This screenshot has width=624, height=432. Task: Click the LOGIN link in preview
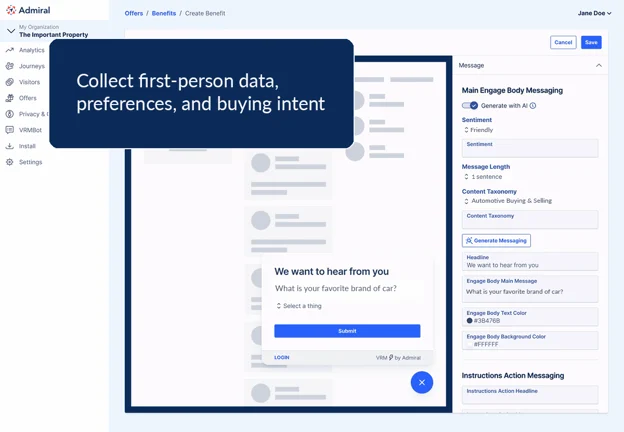(282, 358)
